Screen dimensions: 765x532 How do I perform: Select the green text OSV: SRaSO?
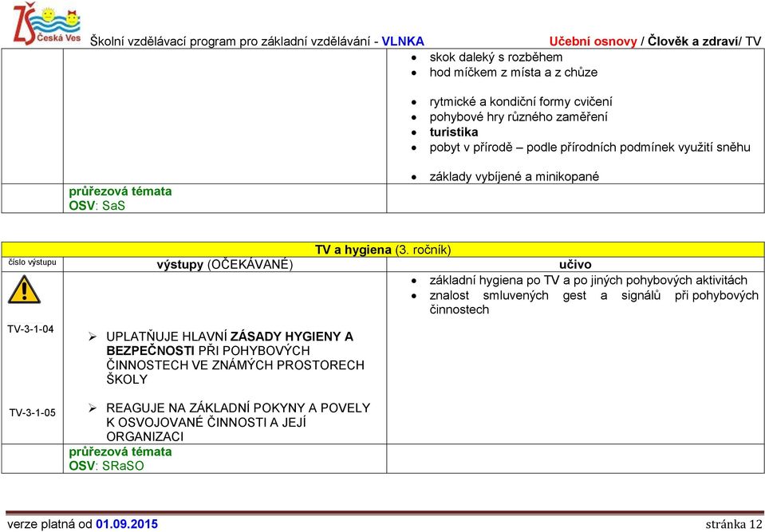106,466
